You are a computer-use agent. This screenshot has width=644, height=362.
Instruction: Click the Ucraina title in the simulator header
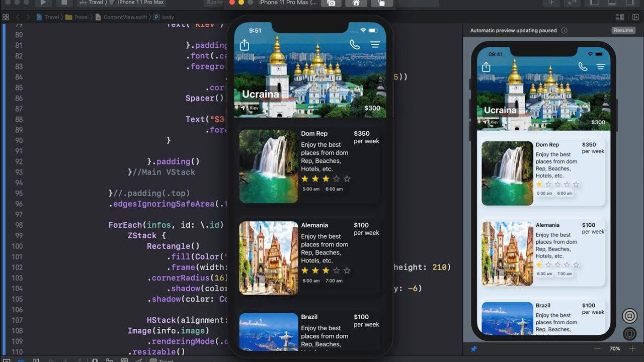(260, 94)
